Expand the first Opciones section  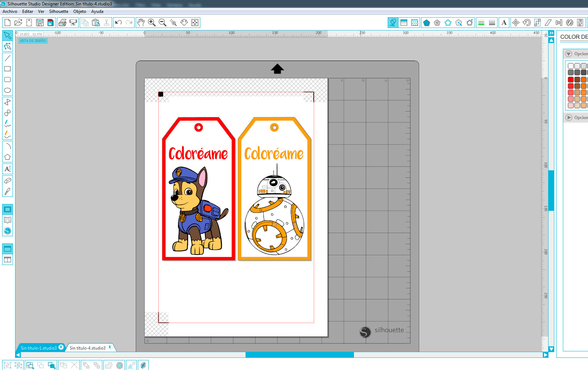(x=569, y=54)
